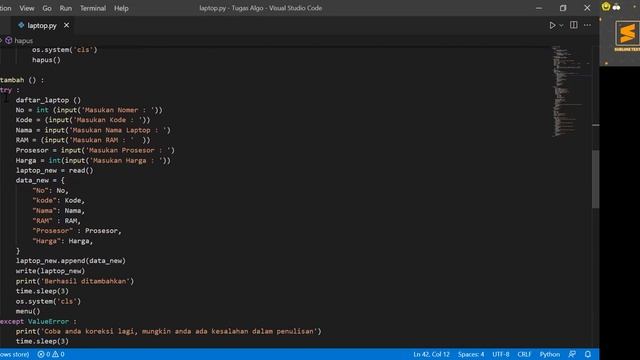Click 'laptop_new.append(data_new)' line
Image resolution: width=640 pixels, height=360 pixels.
[x=71, y=261]
